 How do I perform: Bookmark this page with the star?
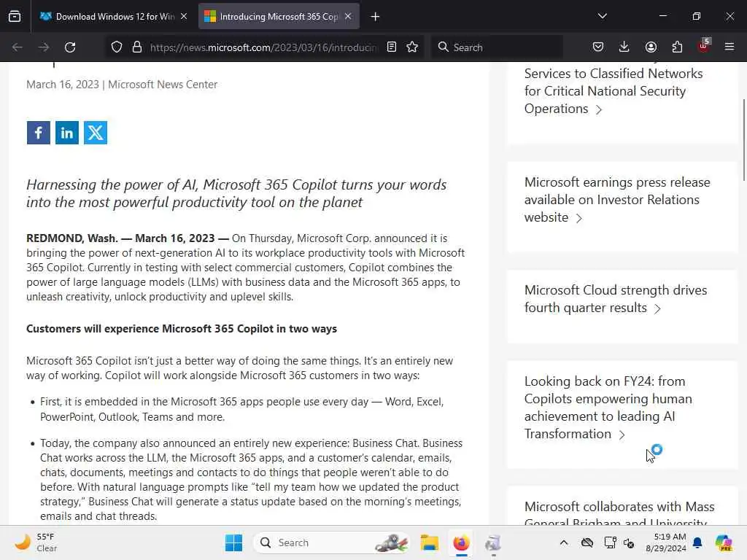pos(413,47)
